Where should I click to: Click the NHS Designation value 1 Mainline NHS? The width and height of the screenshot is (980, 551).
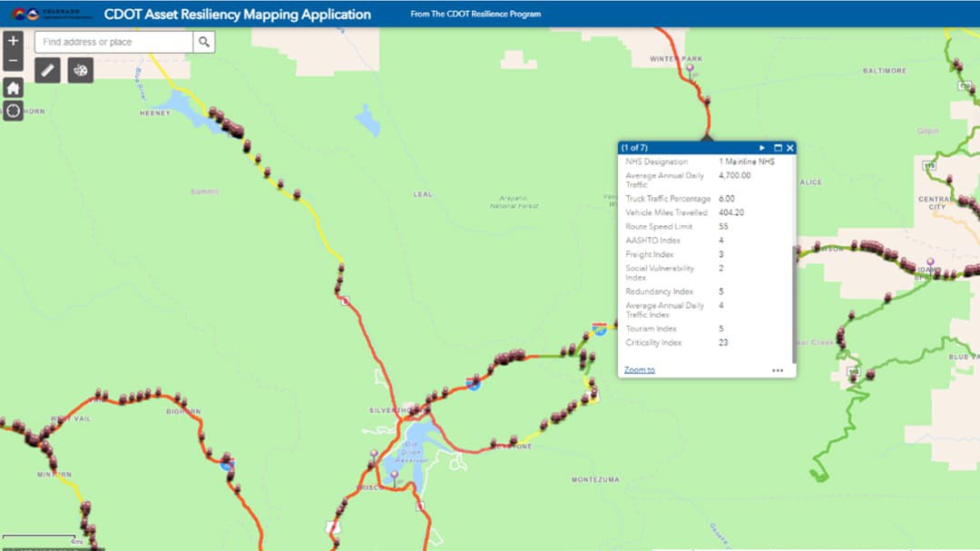coord(746,162)
